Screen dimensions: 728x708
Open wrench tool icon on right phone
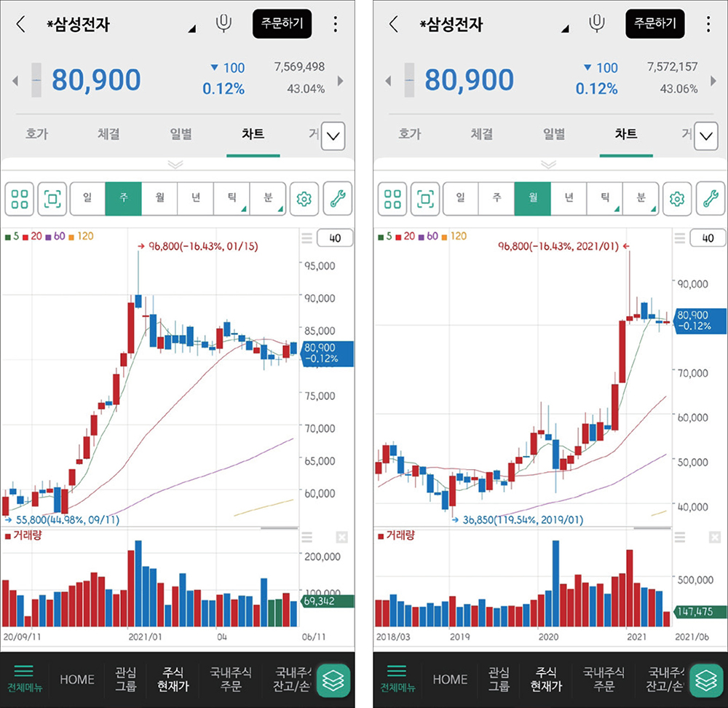(x=711, y=199)
